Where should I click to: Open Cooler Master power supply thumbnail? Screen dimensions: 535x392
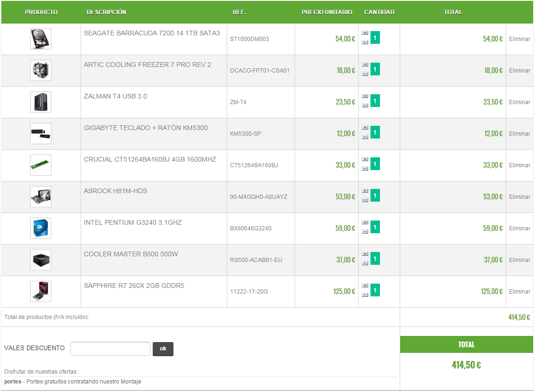coord(41,260)
